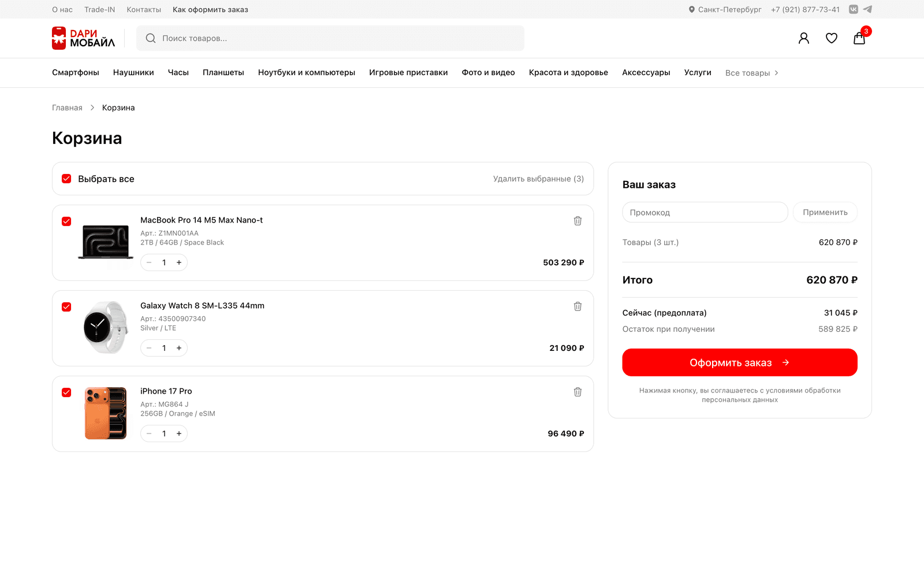
Task: Open the Смартфоны category
Action: coord(76,72)
